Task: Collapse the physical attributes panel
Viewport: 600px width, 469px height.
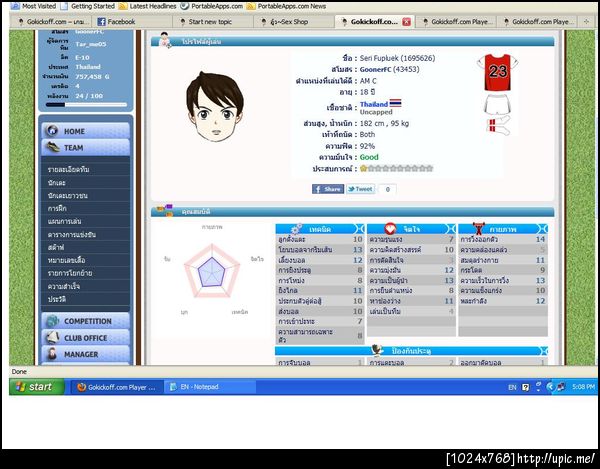Action: (543, 229)
